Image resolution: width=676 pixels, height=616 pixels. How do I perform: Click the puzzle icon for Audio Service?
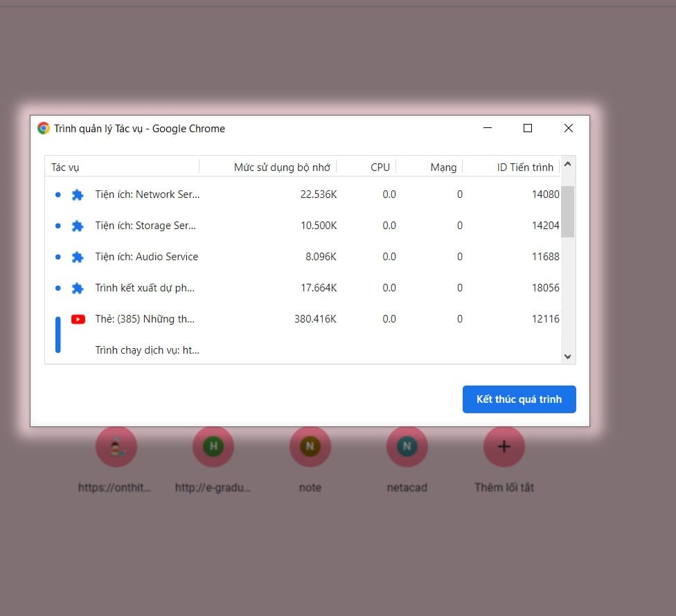point(78,257)
